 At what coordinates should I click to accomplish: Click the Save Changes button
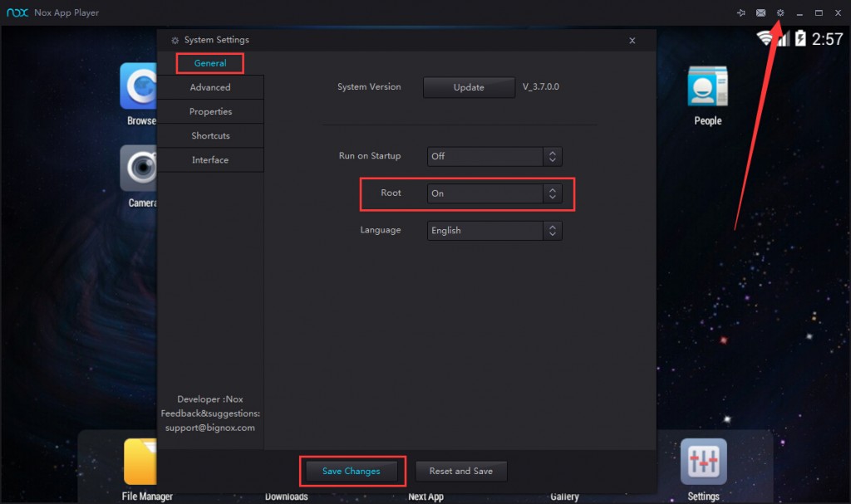[352, 471]
